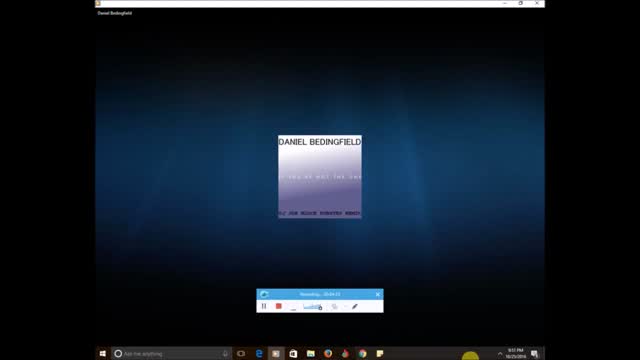Pause the screen recording
Screen dimensions: 640x360
264,306
